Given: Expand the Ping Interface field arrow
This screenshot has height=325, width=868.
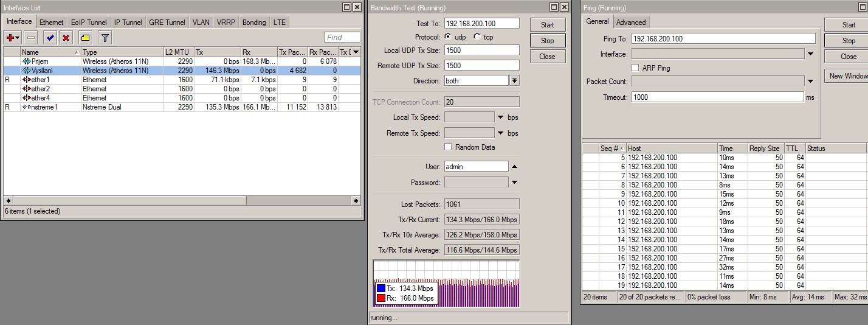Looking at the screenshot, I should click(x=810, y=54).
